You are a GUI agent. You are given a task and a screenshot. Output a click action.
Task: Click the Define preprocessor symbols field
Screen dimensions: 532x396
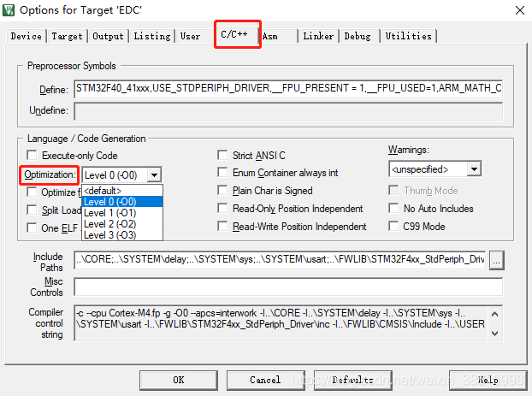[287, 88]
